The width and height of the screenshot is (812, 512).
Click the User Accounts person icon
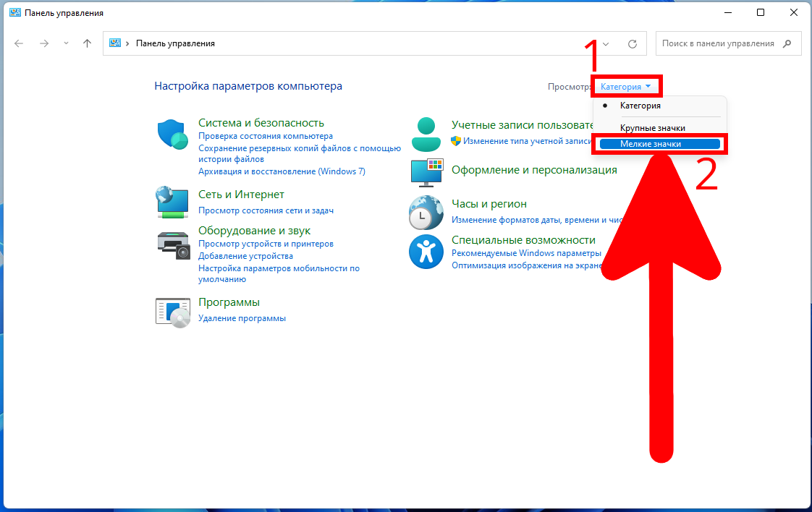426,134
